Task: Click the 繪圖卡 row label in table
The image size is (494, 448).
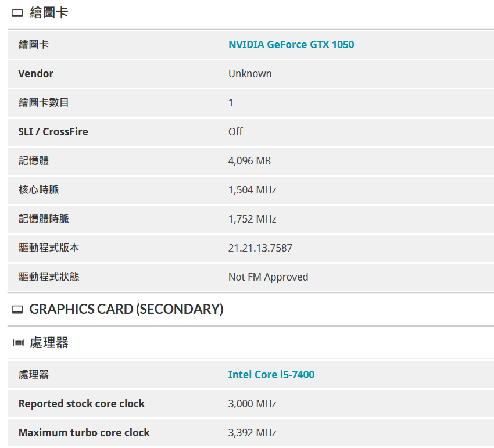Action: click(x=33, y=44)
